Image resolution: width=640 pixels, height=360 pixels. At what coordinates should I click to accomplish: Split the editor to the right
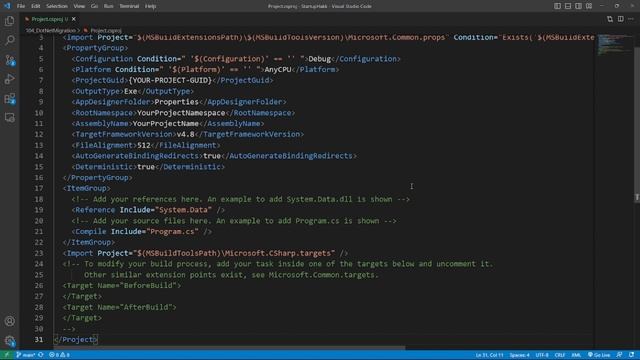point(620,19)
